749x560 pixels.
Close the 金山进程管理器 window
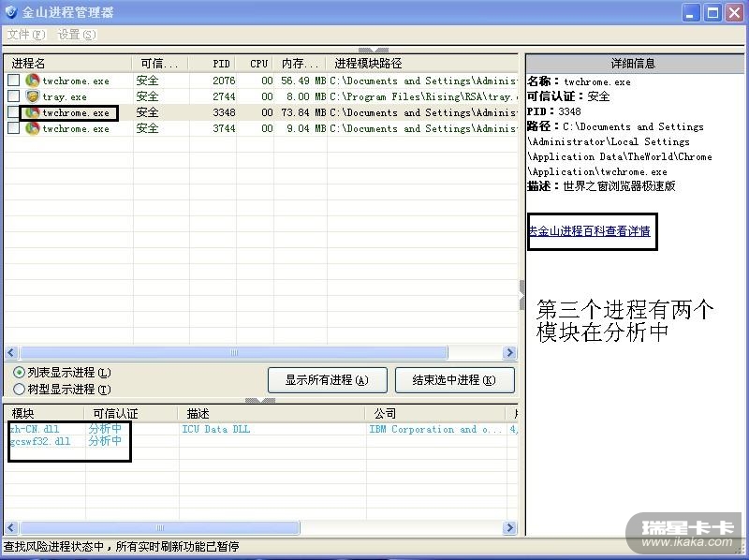point(734,13)
